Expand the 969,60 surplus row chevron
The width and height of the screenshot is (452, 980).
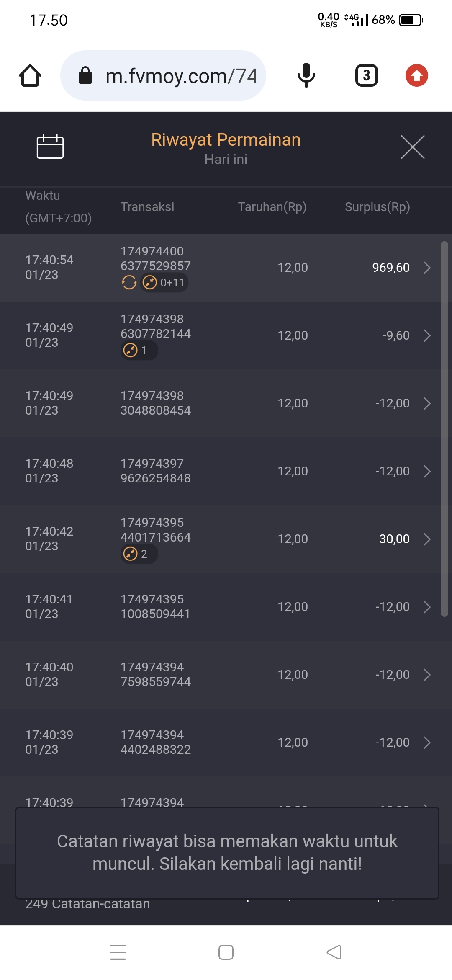pos(427,268)
